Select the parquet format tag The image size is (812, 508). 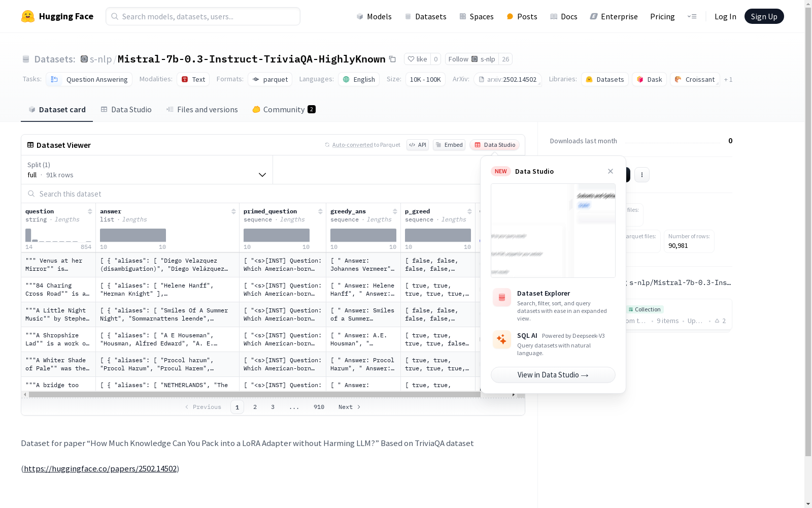pyautogui.click(x=270, y=79)
